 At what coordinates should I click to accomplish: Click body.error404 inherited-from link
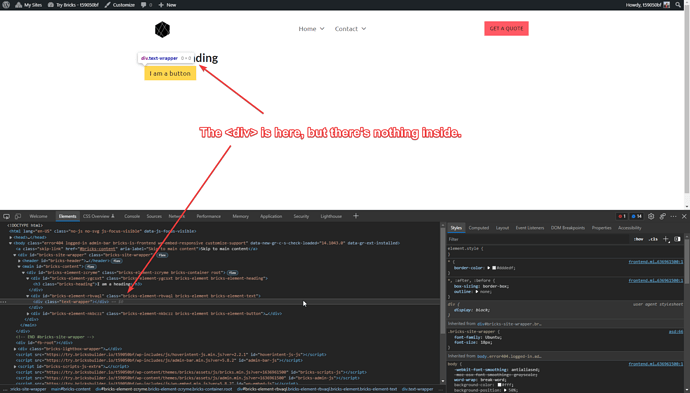point(509,356)
